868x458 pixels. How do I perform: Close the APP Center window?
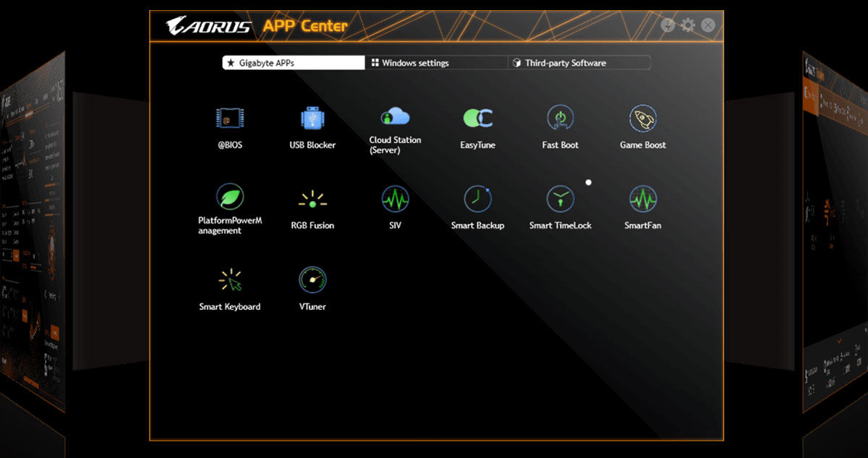[x=708, y=25]
